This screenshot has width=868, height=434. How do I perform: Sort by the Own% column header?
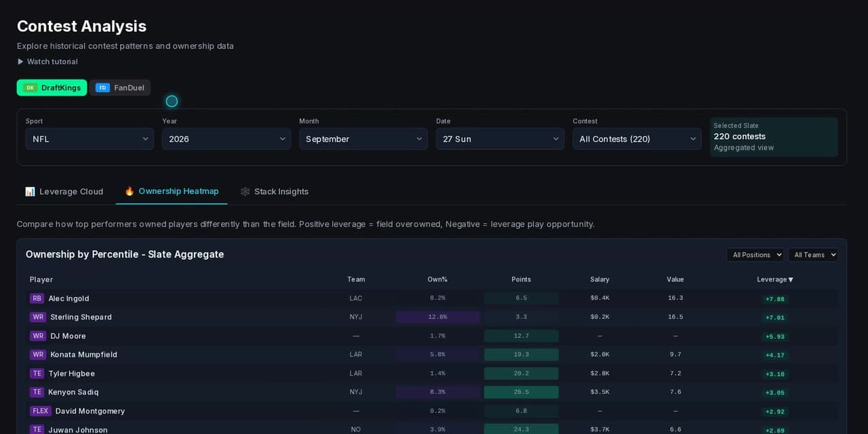tap(437, 279)
